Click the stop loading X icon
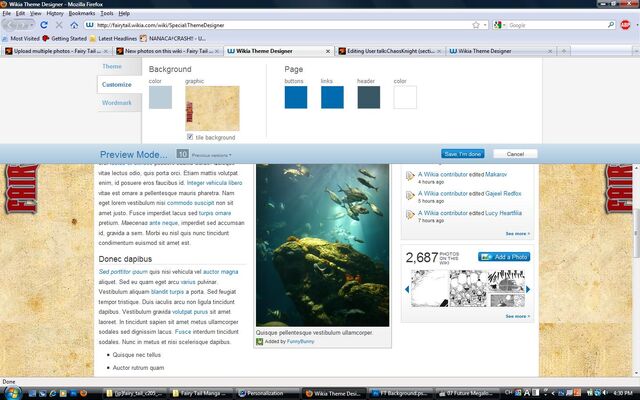Screen dimensions: 640x400 tap(59, 25)
